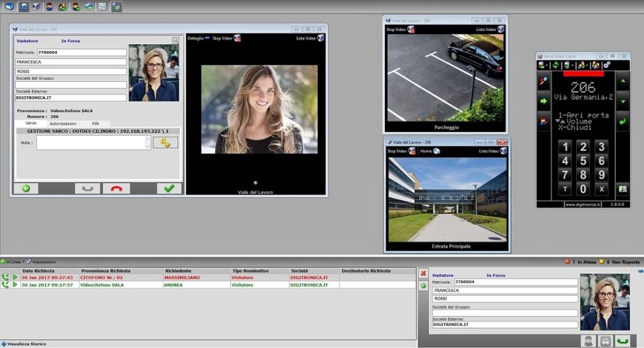Stop video in Entrata Principale window
Image resolution: width=644 pixels, height=348 pixels.
(x=400, y=151)
